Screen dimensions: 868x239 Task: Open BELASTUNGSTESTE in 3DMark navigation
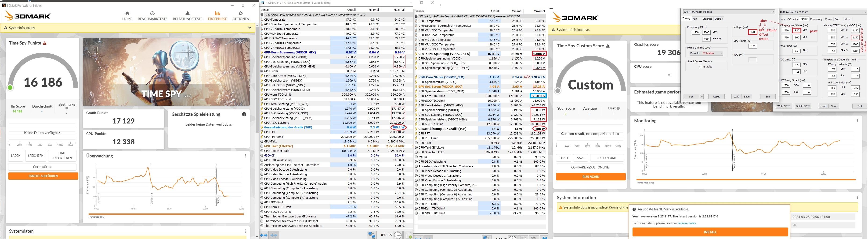187,16
